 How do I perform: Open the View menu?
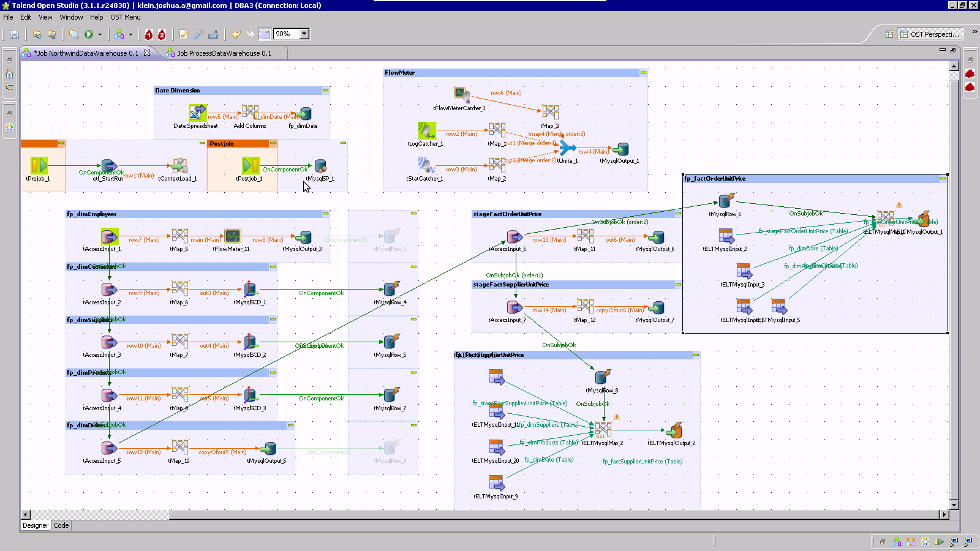coord(45,17)
